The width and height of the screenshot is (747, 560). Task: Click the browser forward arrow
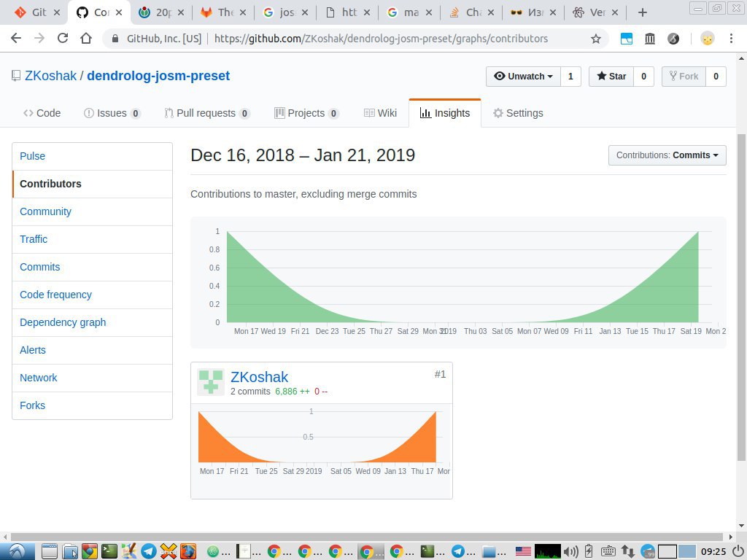(39, 39)
